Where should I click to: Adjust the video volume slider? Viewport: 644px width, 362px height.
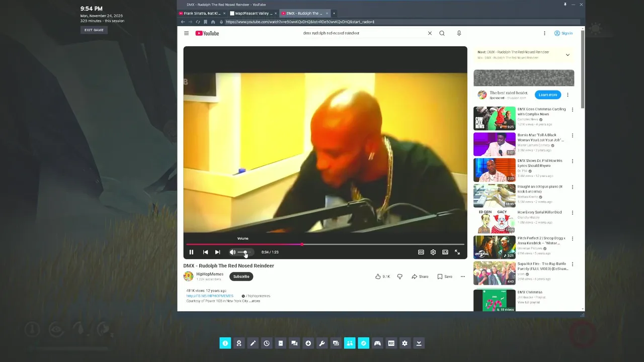point(245,252)
